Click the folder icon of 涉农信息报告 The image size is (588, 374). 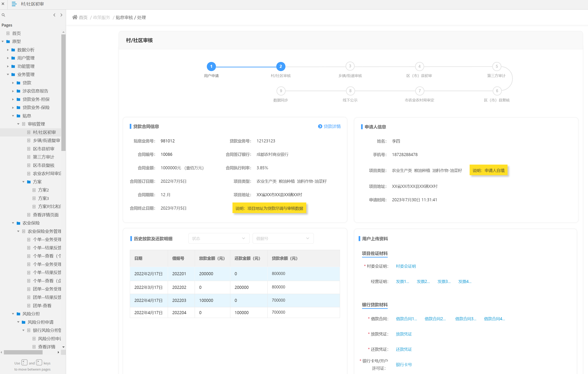[18, 91]
